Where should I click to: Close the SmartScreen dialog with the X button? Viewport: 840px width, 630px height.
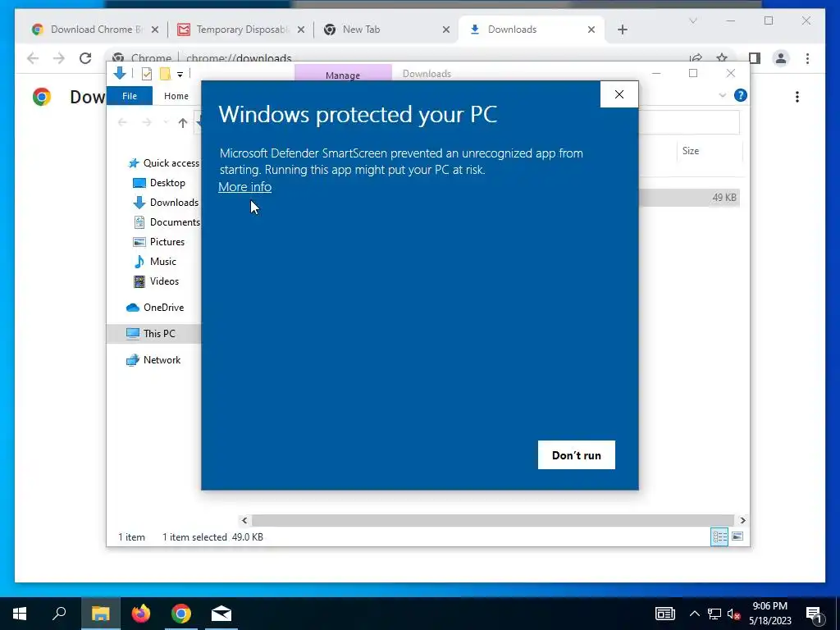(x=619, y=94)
